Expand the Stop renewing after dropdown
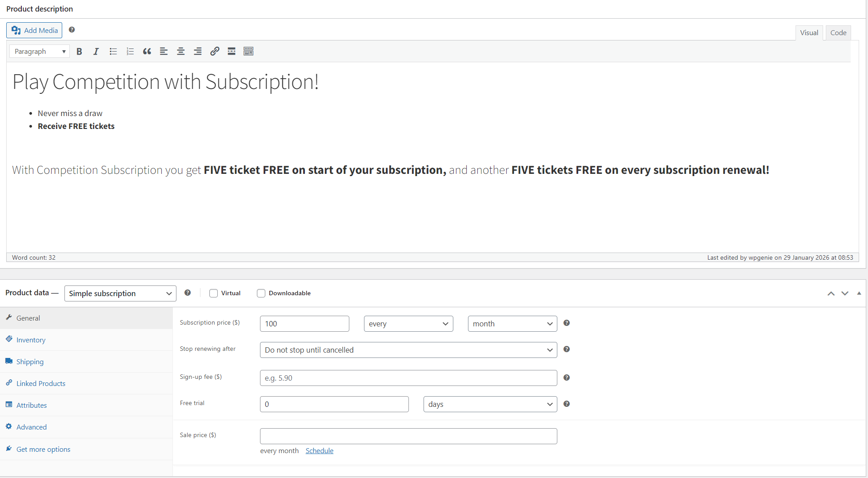The width and height of the screenshot is (868, 478). (x=408, y=350)
